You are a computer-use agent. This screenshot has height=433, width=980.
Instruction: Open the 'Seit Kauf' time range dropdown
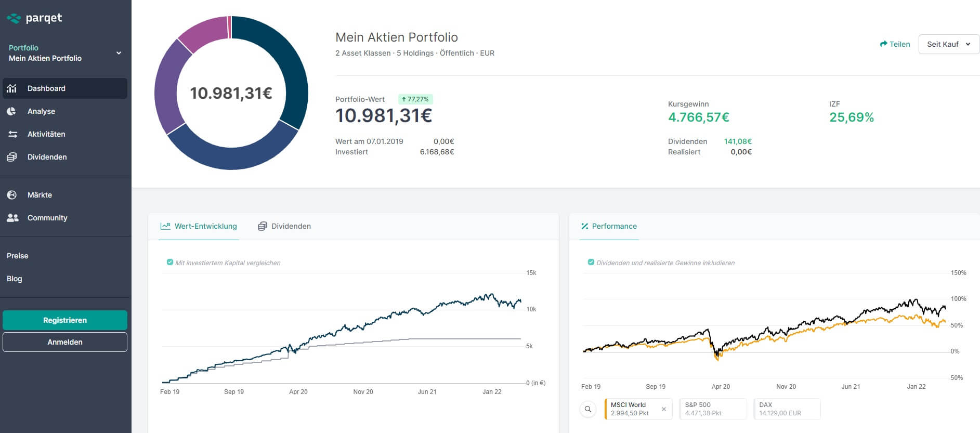pos(949,44)
